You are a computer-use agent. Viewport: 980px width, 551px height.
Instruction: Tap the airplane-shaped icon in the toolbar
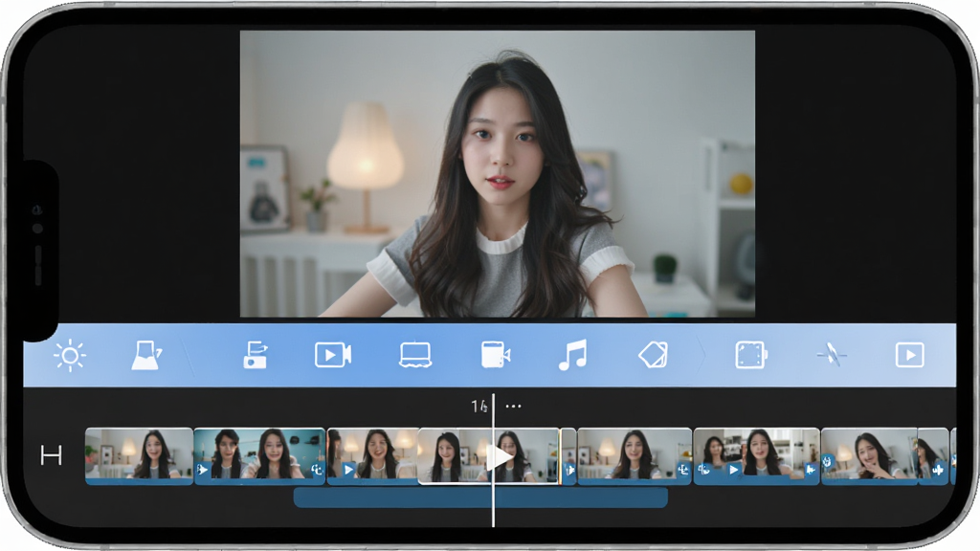pos(832,355)
